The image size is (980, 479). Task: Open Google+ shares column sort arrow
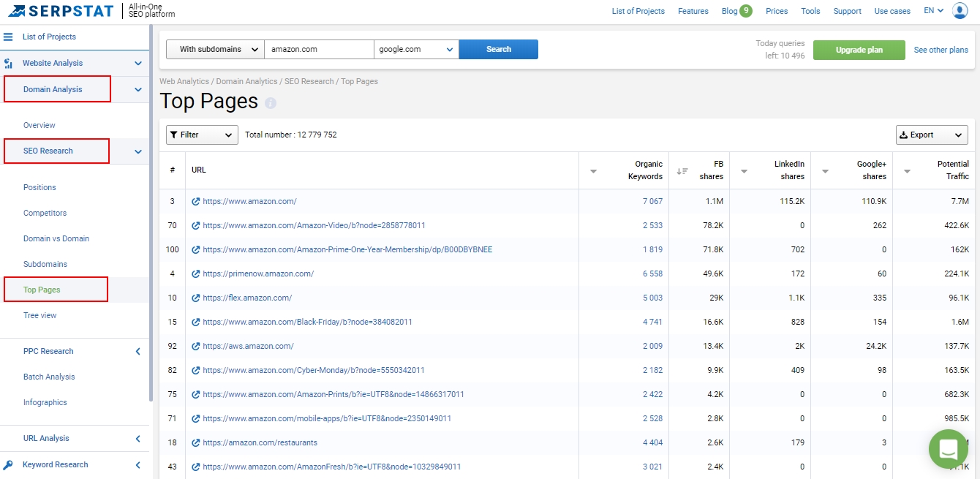click(x=825, y=171)
